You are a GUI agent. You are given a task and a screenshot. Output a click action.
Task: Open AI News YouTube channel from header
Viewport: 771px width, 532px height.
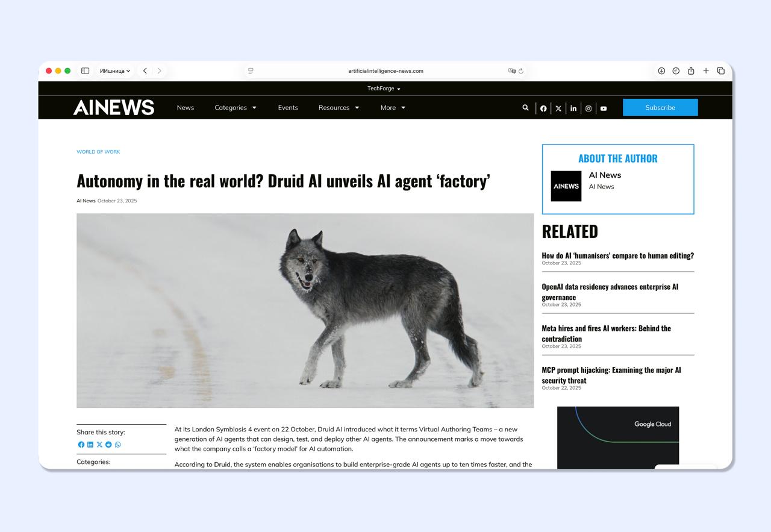604,108
